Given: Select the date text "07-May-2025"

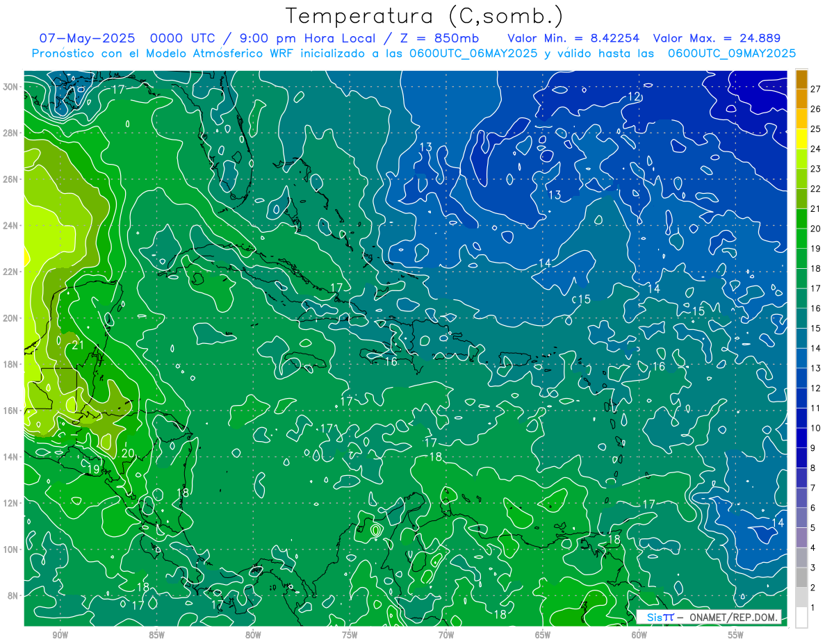Looking at the screenshot, I should point(87,38).
